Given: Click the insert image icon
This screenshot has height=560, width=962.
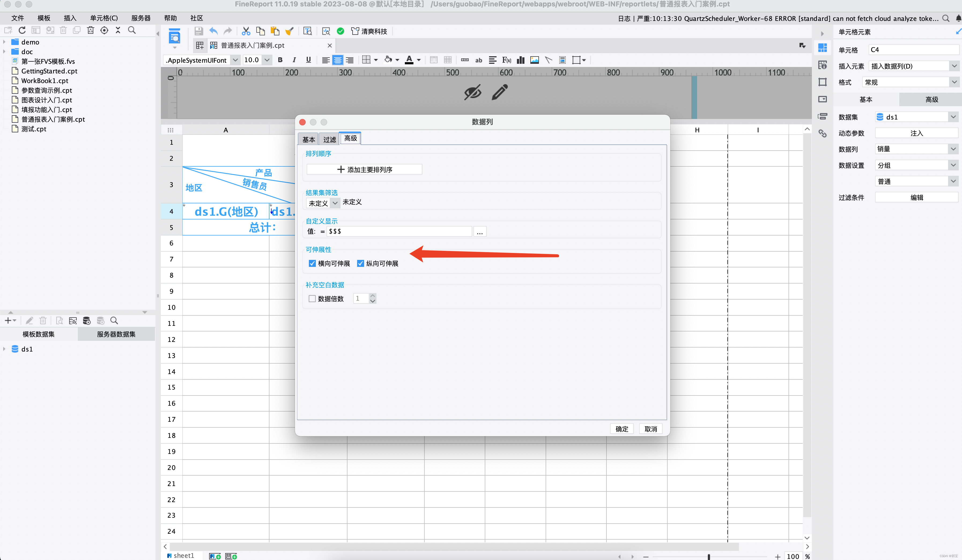Looking at the screenshot, I should 534,60.
